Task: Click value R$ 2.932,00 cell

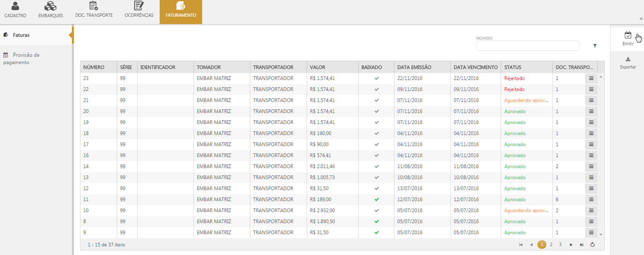Action: pos(322,211)
